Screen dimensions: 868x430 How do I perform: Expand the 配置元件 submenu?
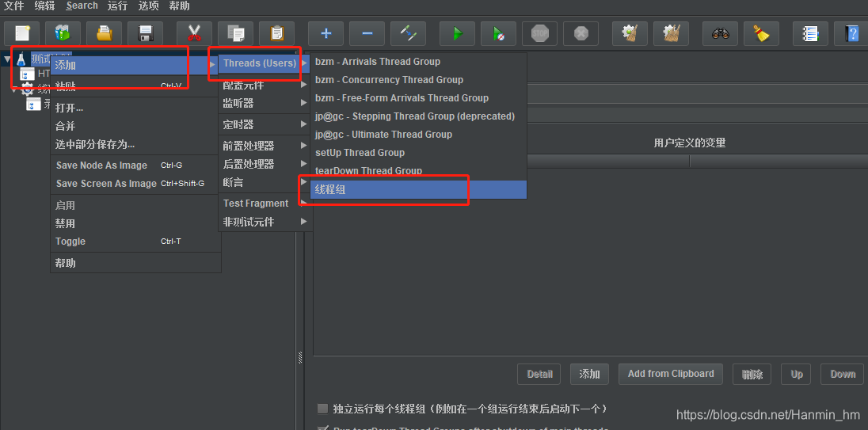tap(265, 85)
